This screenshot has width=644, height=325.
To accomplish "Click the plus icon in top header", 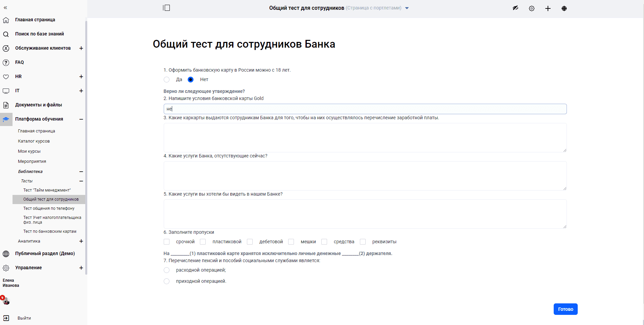I will [x=548, y=8].
